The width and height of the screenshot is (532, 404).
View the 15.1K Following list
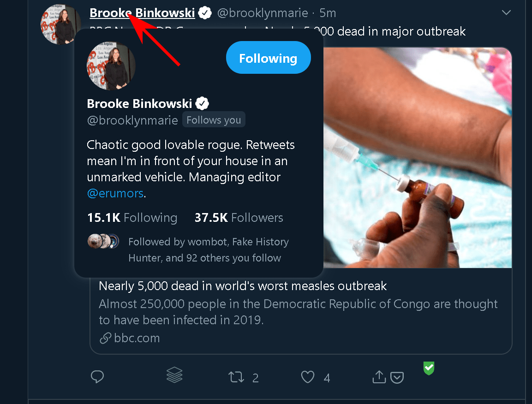132,218
